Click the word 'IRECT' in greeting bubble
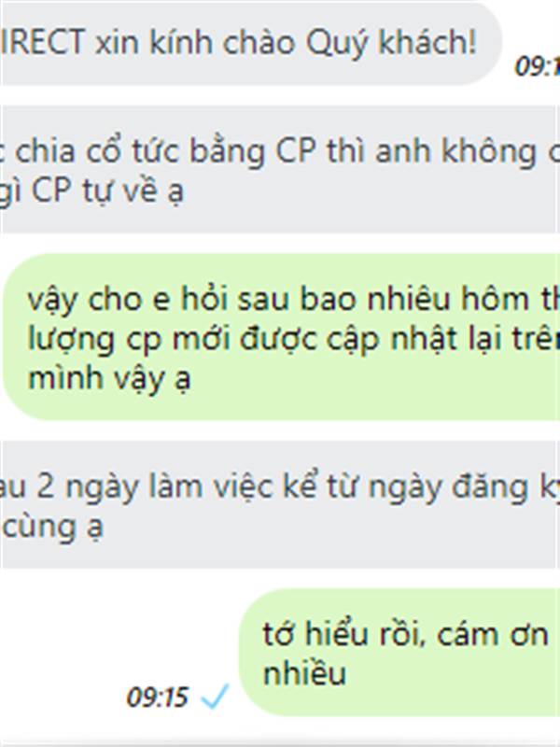The height and width of the screenshot is (747, 560). 43,42
